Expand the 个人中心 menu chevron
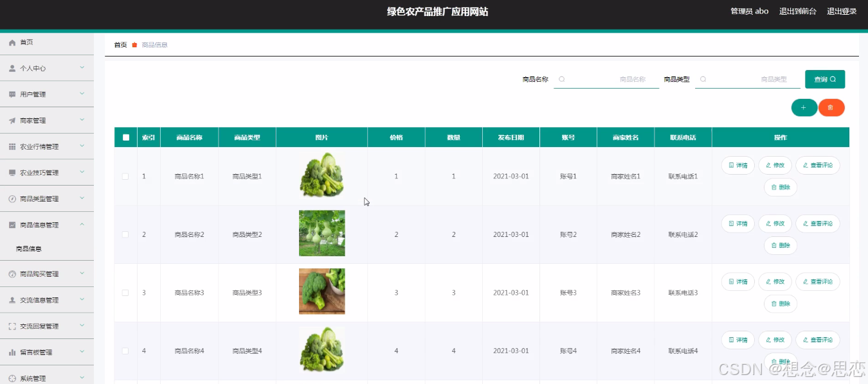 pos(82,67)
